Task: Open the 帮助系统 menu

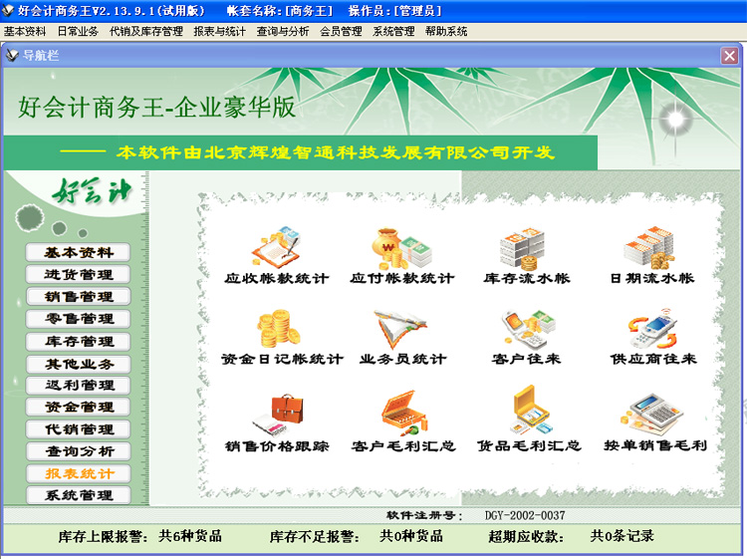Action: tap(446, 32)
